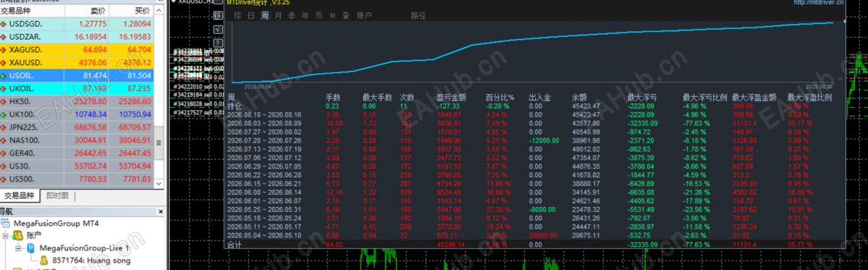
Task: Open the 日 daily statistics tab
Action: [250, 15]
